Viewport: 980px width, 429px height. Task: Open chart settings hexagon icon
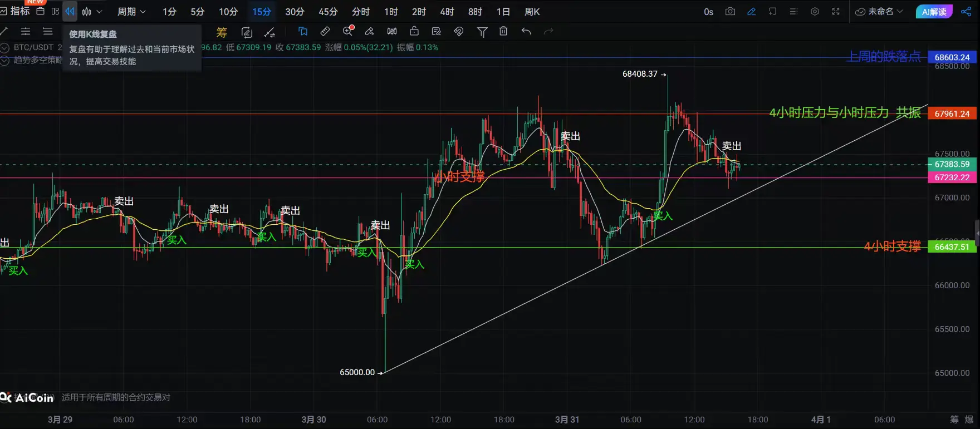coord(815,11)
